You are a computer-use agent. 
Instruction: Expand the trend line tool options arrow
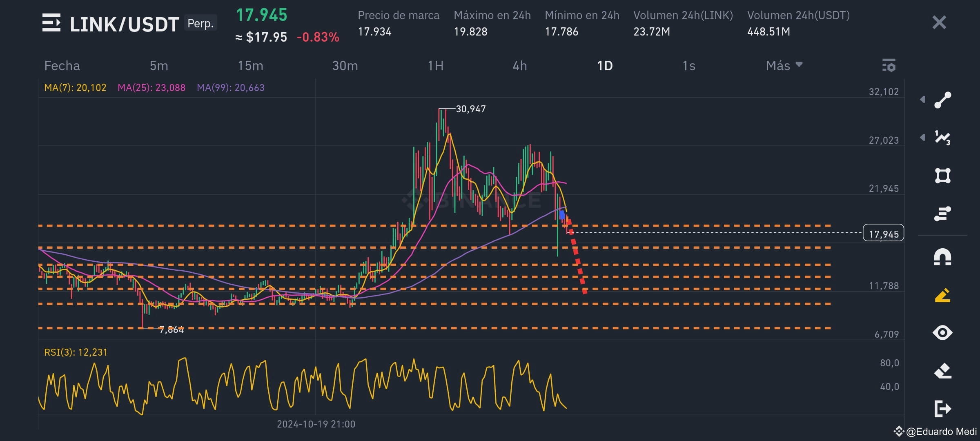click(x=922, y=100)
